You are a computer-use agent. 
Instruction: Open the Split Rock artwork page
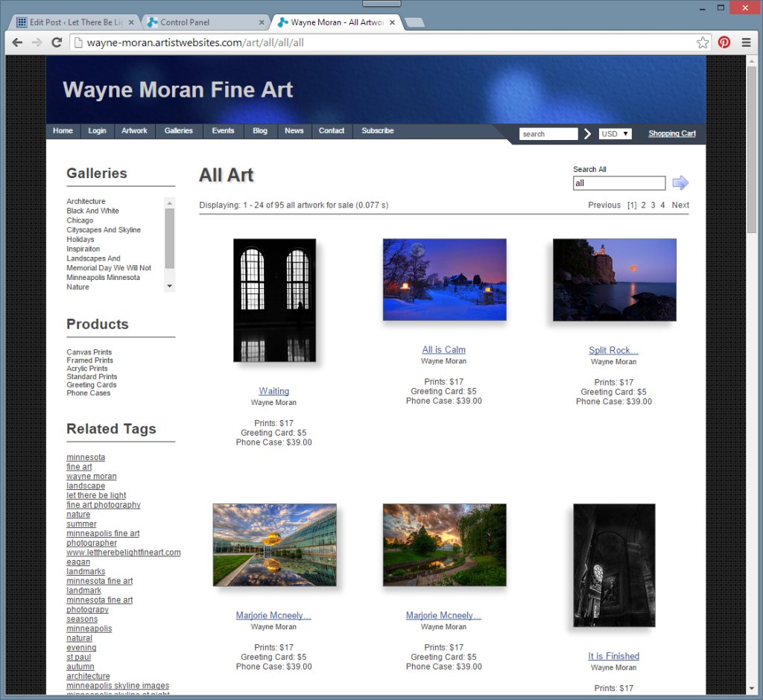[x=613, y=350]
